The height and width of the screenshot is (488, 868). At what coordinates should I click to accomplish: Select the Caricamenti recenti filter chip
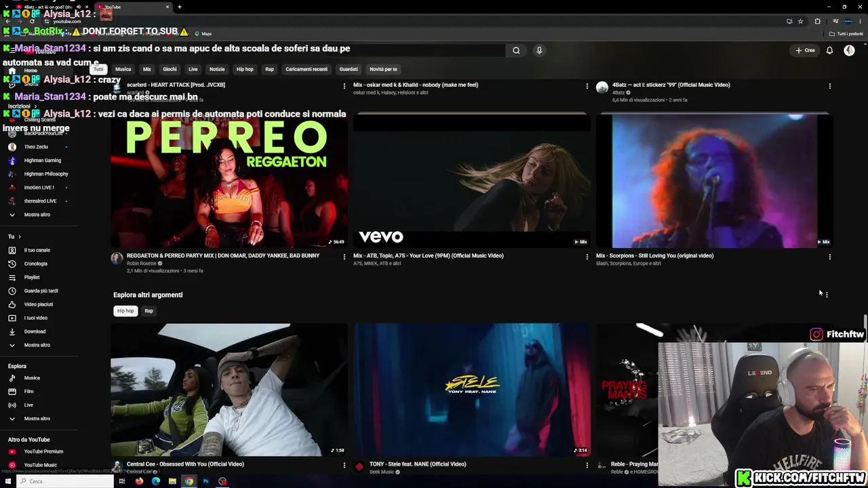click(x=307, y=69)
